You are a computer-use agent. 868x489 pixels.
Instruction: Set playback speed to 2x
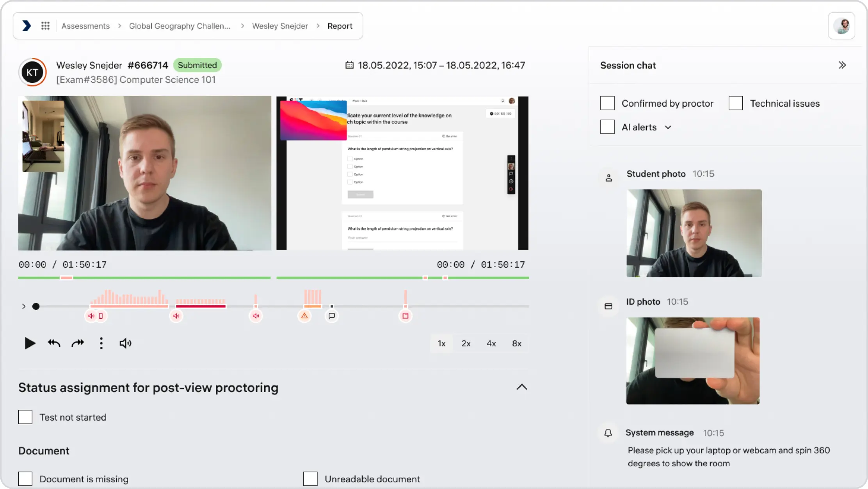(x=466, y=343)
